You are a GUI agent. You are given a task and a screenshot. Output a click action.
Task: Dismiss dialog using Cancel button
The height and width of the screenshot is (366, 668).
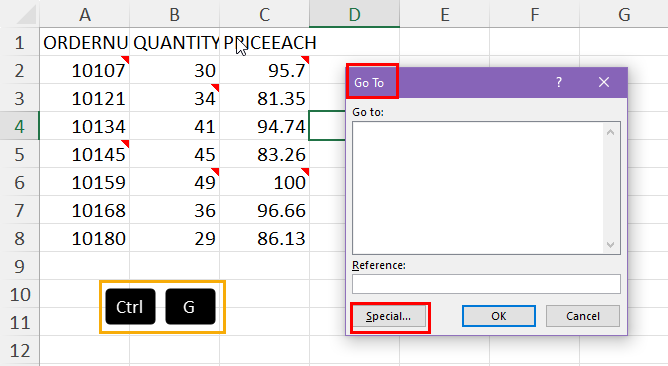583,316
